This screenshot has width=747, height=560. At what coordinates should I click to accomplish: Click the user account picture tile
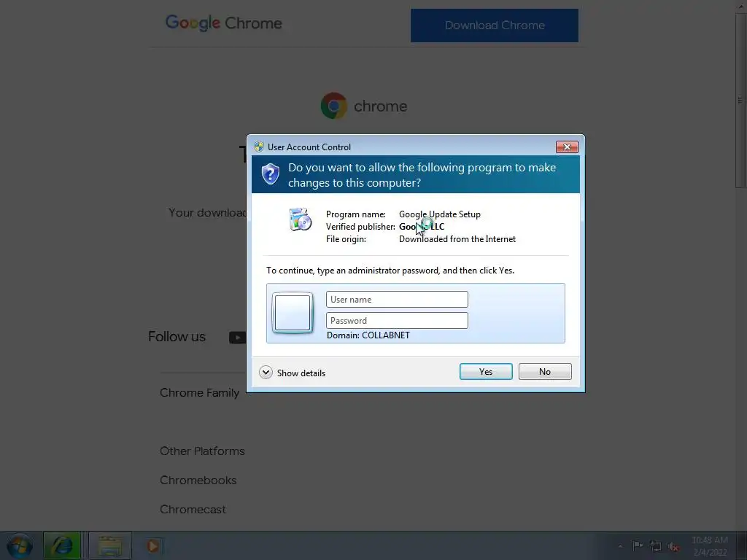[293, 312]
